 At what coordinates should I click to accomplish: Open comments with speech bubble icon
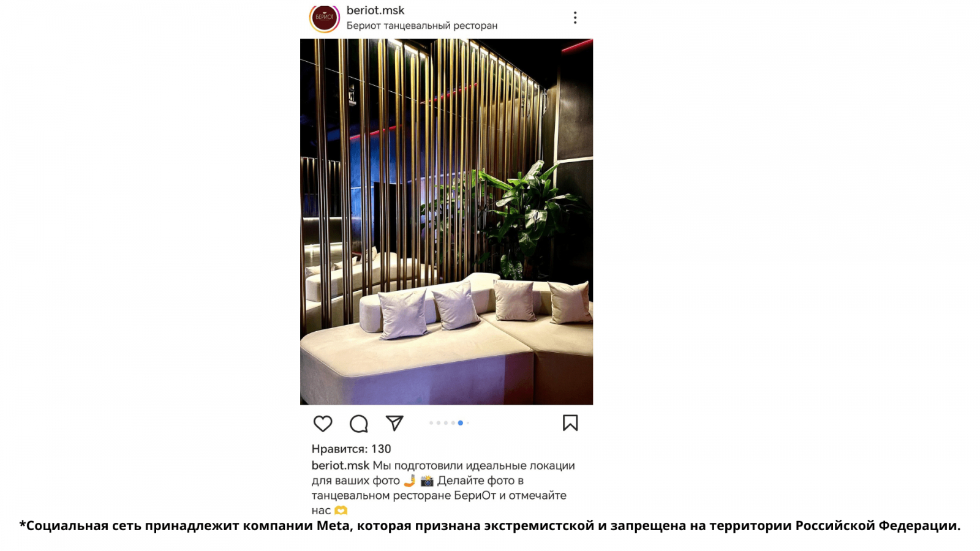click(x=358, y=423)
